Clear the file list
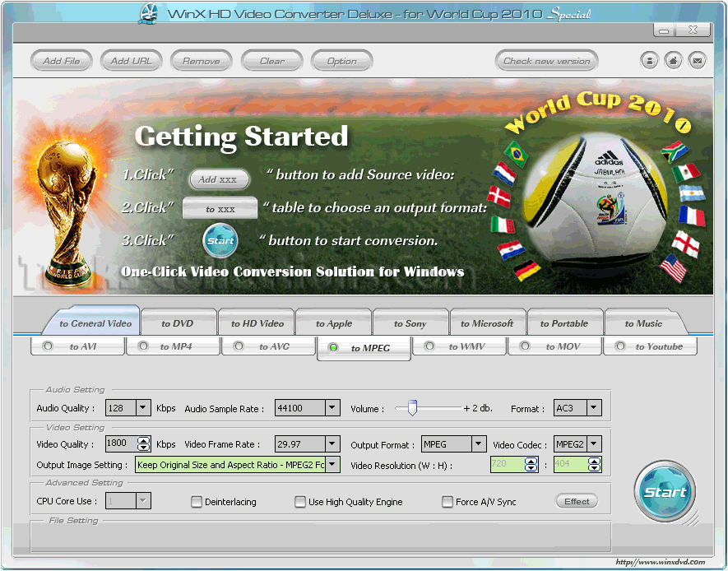Image resolution: width=728 pixels, height=571 pixels. click(271, 61)
